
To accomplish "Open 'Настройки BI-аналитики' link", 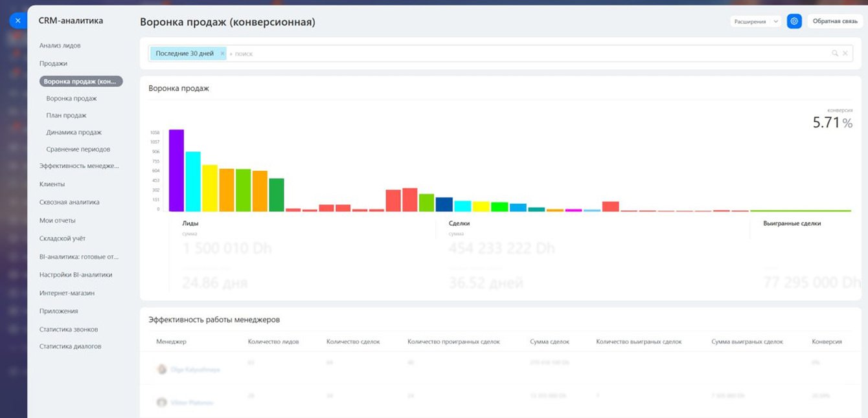I will coord(75,274).
